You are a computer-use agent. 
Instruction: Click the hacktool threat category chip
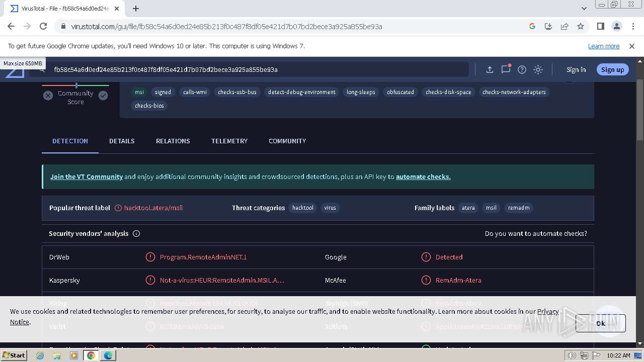(x=303, y=208)
